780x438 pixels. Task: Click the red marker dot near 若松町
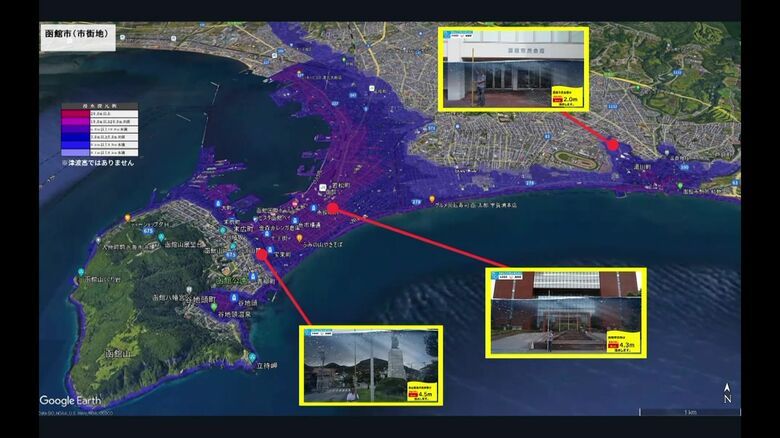pos(333,209)
